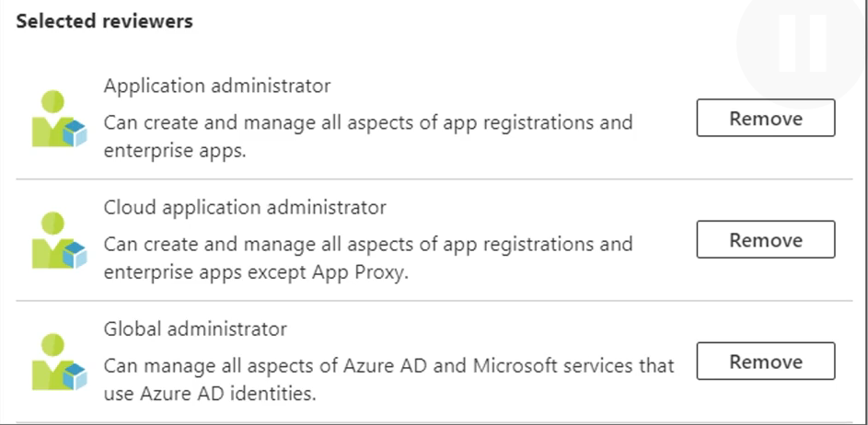Click the blue cube on Application administrator icon
868x425 pixels.
pos(73,134)
